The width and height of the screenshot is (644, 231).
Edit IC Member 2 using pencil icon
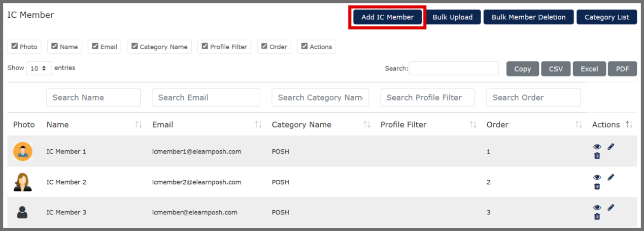[x=611, y=177]
